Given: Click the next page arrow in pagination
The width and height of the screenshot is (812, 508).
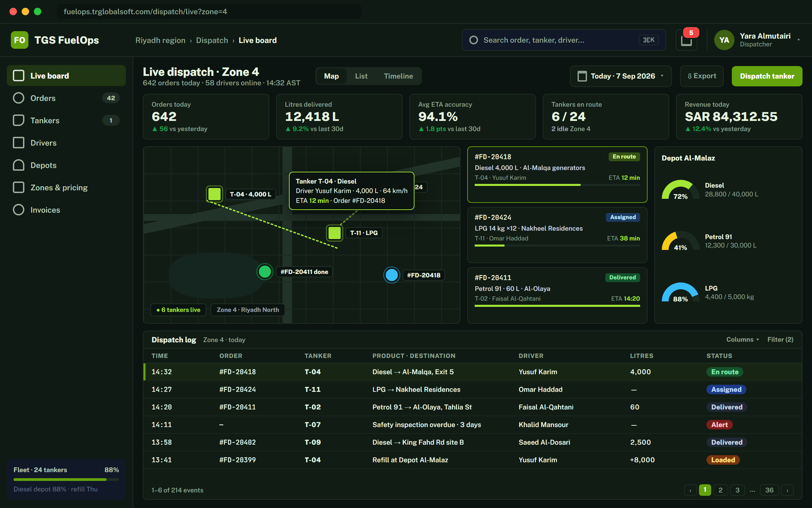Looking at the screenshot, I should [787, 490].
